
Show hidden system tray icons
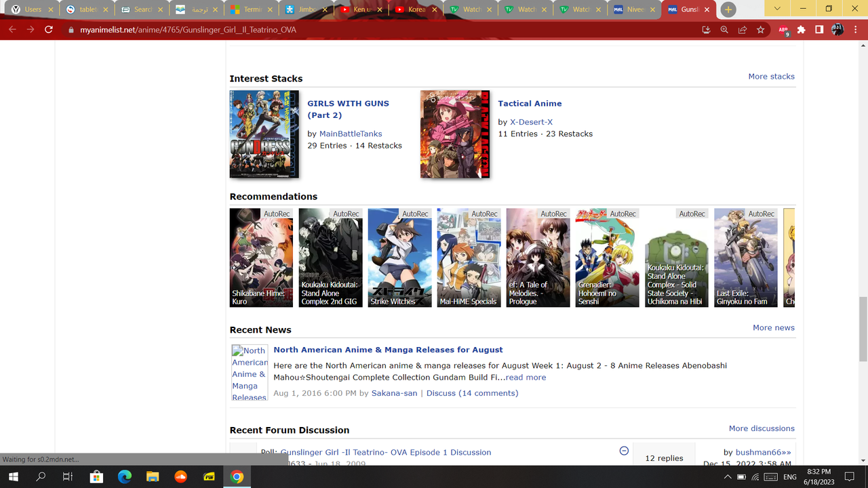728,477
